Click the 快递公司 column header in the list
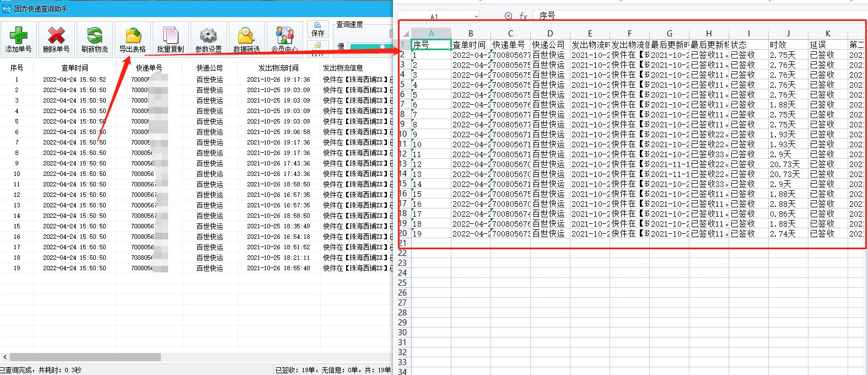 point(209,68)
